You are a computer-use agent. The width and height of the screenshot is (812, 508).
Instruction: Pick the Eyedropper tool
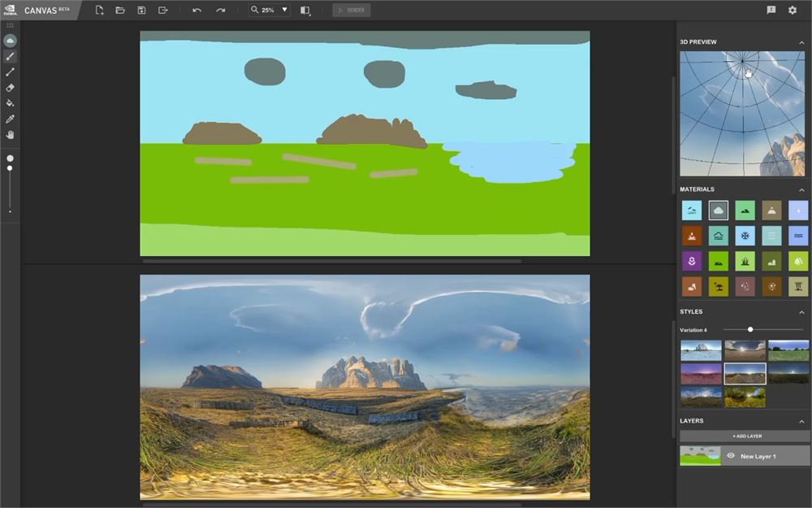(10, 119)
